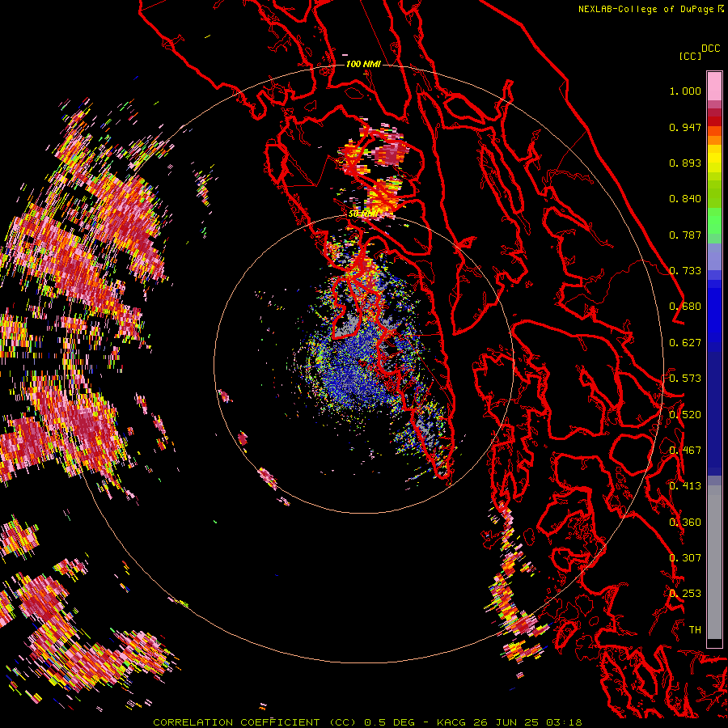Viewport: 728px width, 728px height.
Task: Pick the bright green color bar segment
Action: (x=714, y=221)
